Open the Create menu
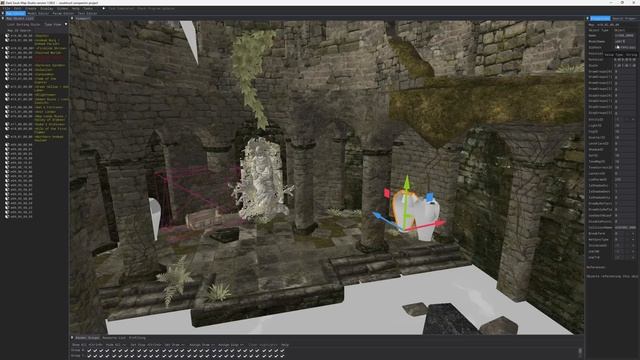 (31, 9)
